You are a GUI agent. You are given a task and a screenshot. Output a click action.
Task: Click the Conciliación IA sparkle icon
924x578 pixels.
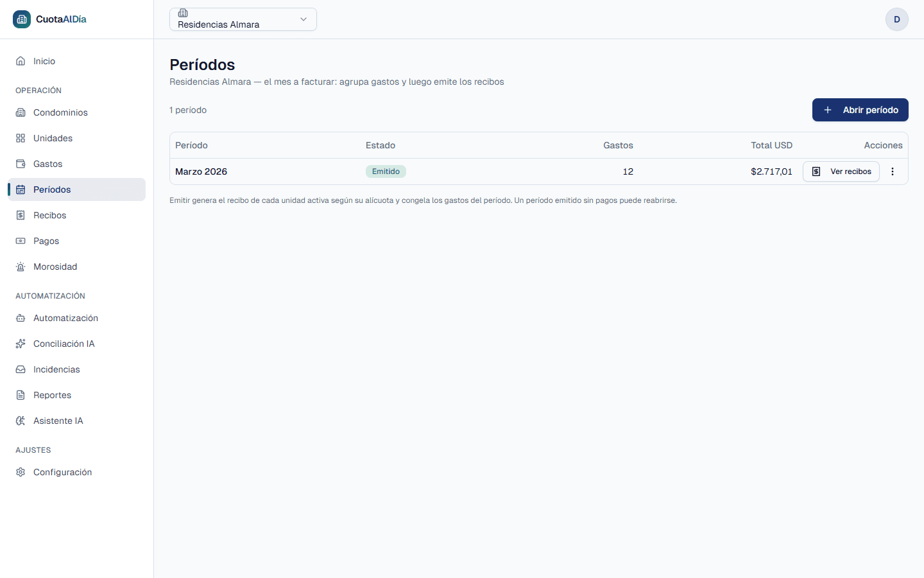[x=21, y=344]
